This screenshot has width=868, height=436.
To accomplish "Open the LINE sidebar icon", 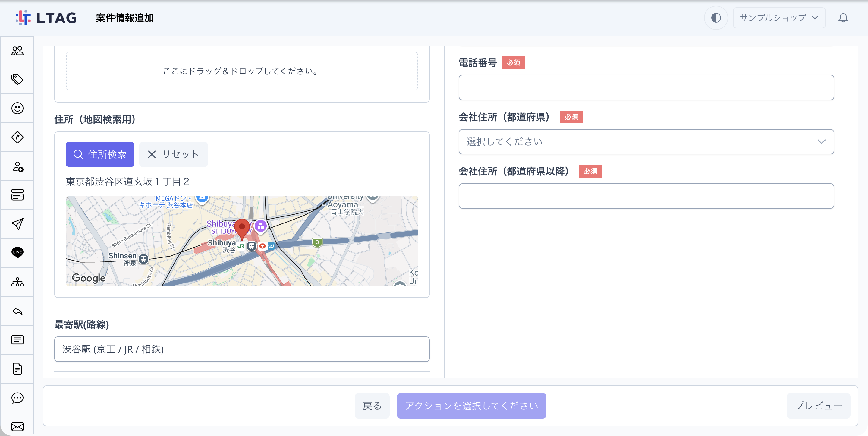I will (x=17, y=253).
